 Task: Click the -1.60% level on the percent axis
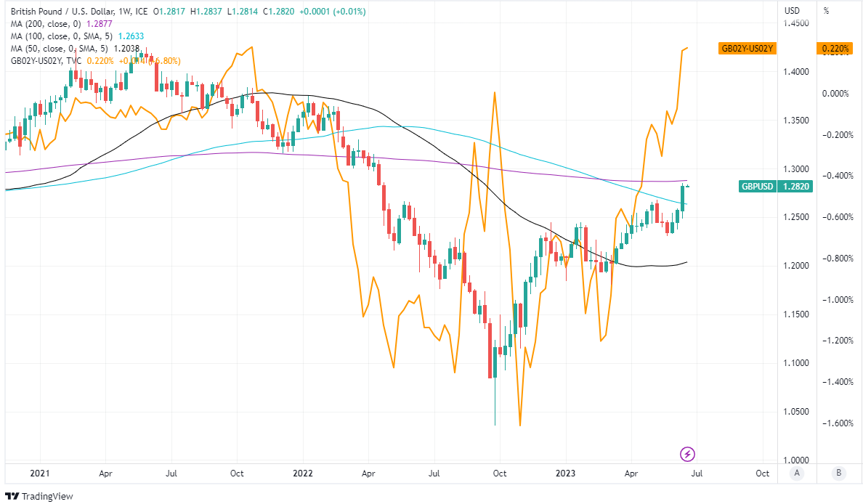click(835, 423)
